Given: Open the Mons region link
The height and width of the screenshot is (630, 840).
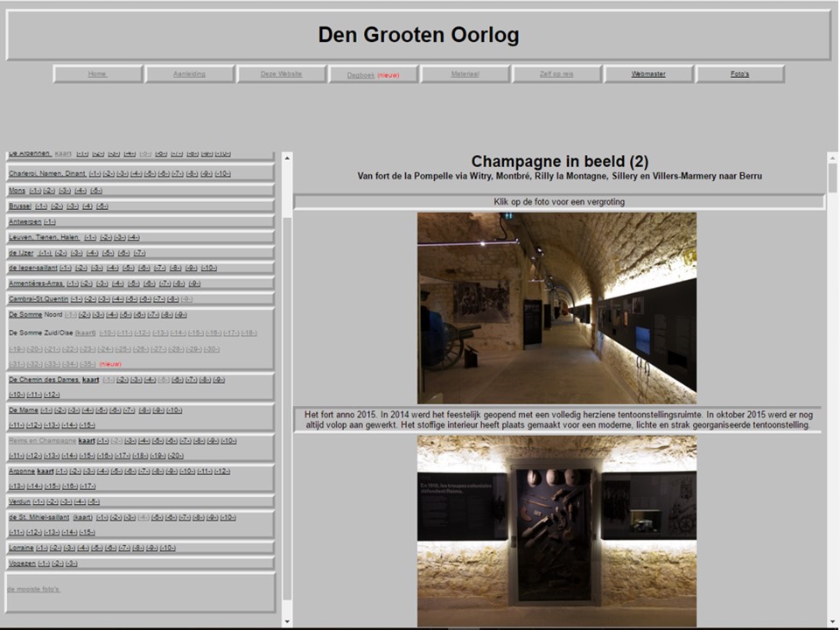Looking at the screenshot, I should click(x=17, y=191).
